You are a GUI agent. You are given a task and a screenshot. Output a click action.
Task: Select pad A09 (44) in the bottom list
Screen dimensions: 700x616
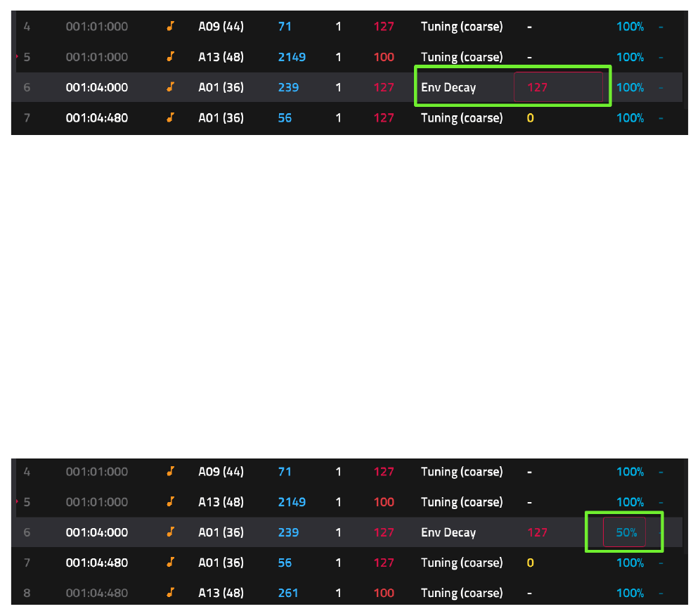pos(221,472)
